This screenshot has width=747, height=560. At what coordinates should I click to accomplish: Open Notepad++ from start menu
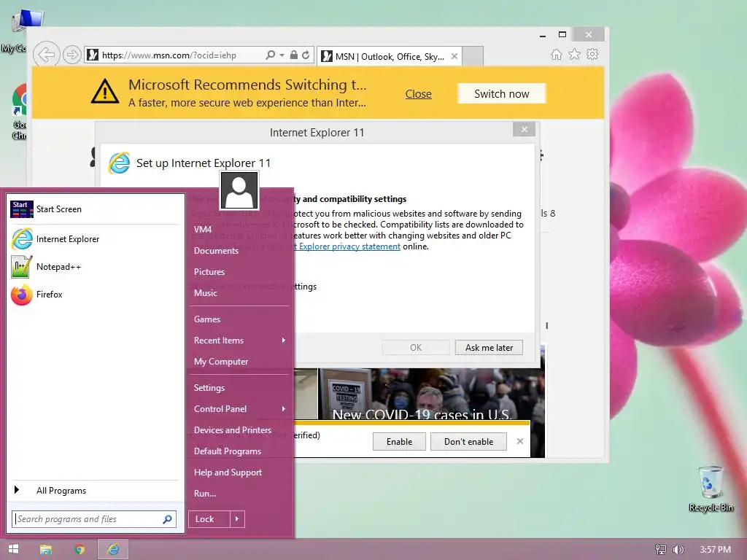click(x=94, y=267)
